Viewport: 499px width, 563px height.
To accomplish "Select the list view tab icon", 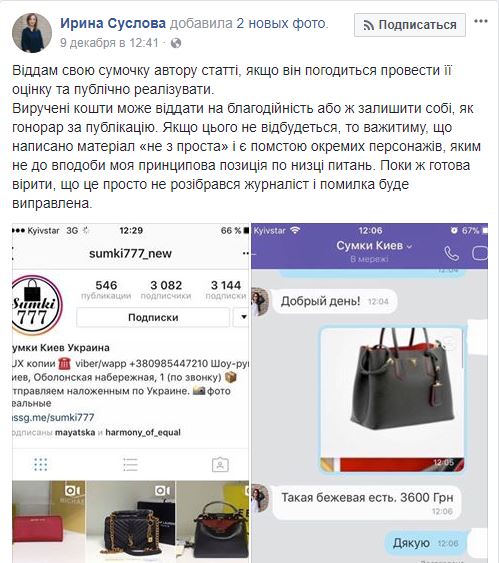I will coord(130,464).
